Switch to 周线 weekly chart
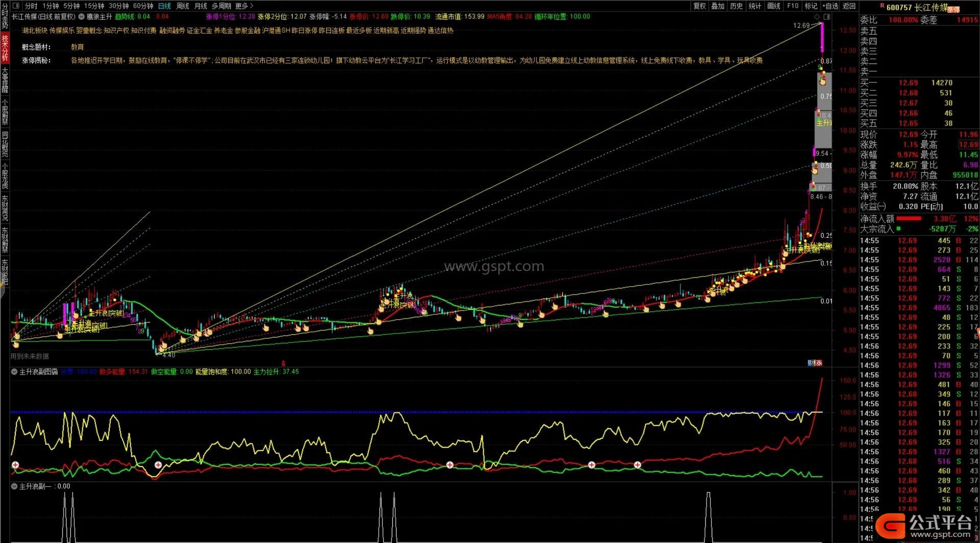Image resolution: width=980 pixels, height=543 pixels. (183, 6)
